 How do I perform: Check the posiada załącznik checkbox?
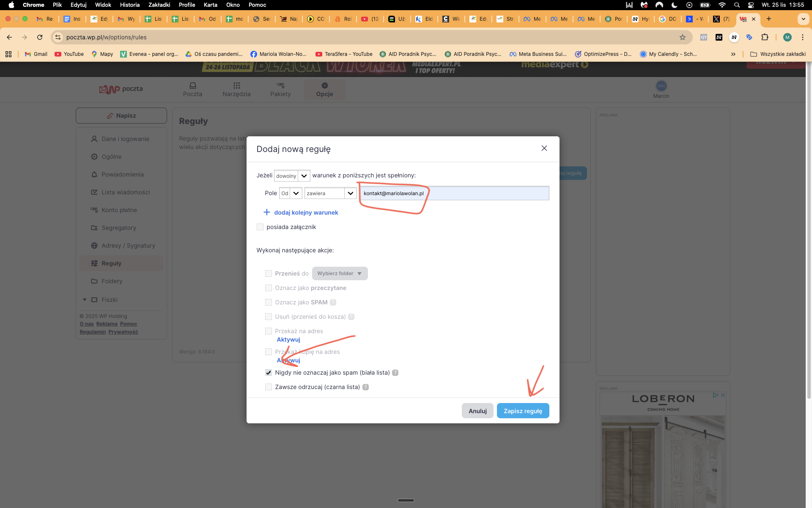coord(260,227)
